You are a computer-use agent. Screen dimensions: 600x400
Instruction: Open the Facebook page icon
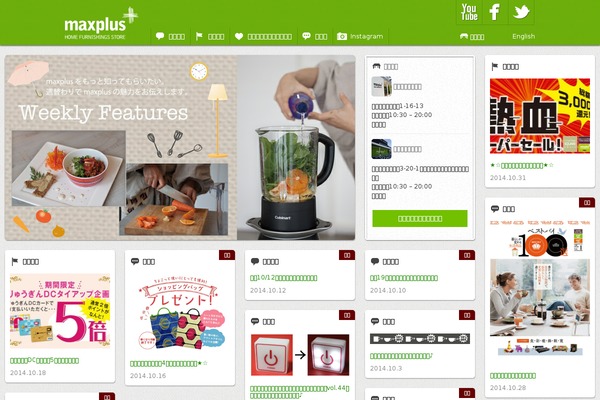point(495,12)
